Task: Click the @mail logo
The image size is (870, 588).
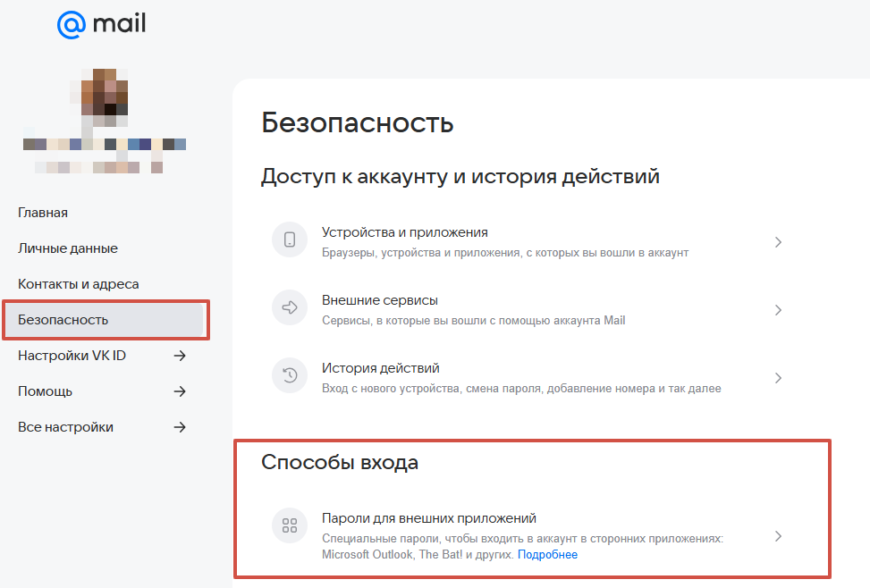Action: click(x=101, y=24)
